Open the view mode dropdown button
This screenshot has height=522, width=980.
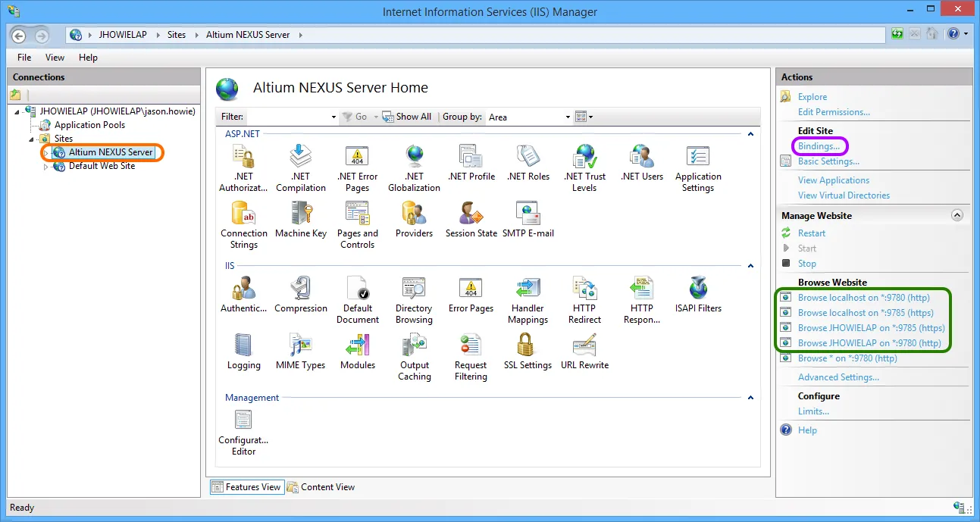pyautogui.click(x=584, y=117)
